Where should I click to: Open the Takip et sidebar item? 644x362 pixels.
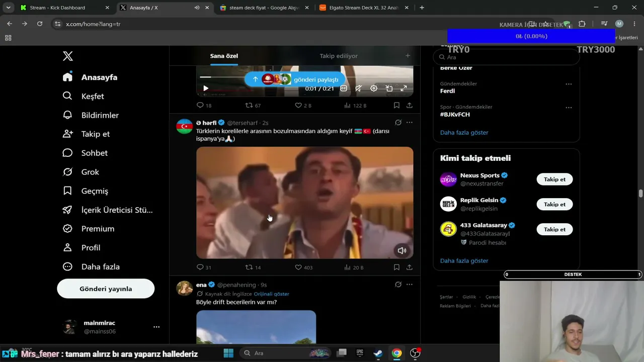click(x=86, y=134)
